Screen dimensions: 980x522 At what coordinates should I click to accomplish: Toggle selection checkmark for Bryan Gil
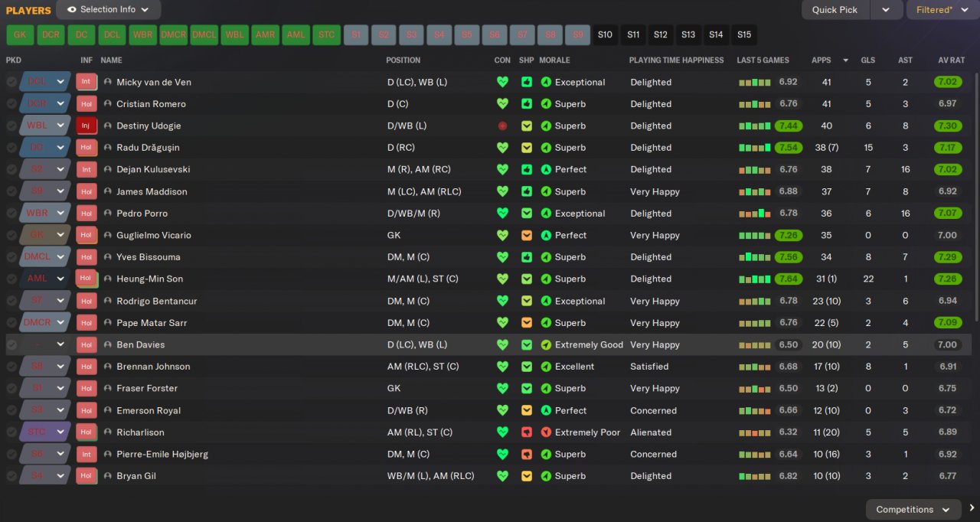point(11,475)
